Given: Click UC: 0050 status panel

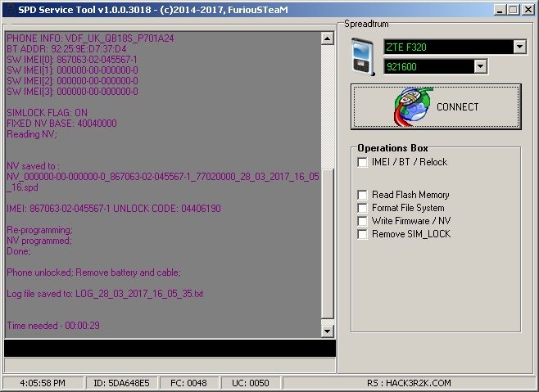Looking at the screenshot, I should pos(251,383).
